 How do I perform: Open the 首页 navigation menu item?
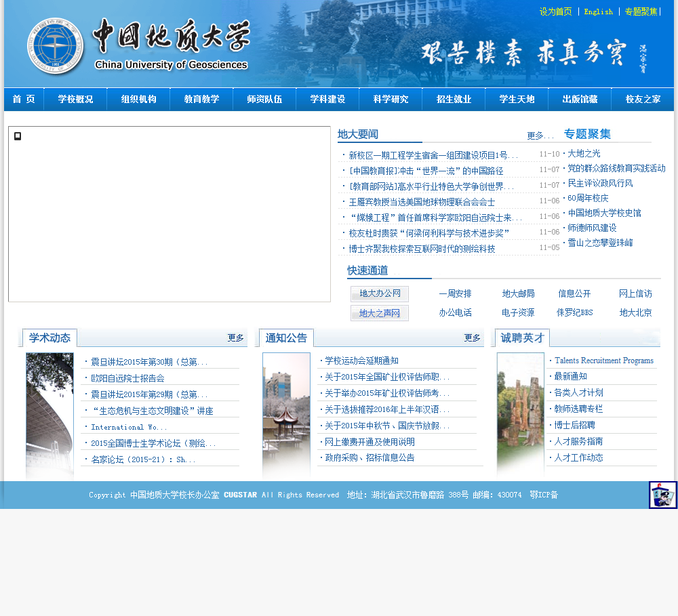tap(24, 100)
